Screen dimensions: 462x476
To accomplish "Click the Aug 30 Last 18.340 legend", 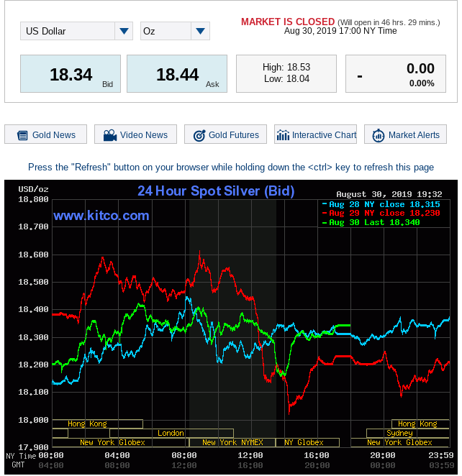I will [371, 222].
